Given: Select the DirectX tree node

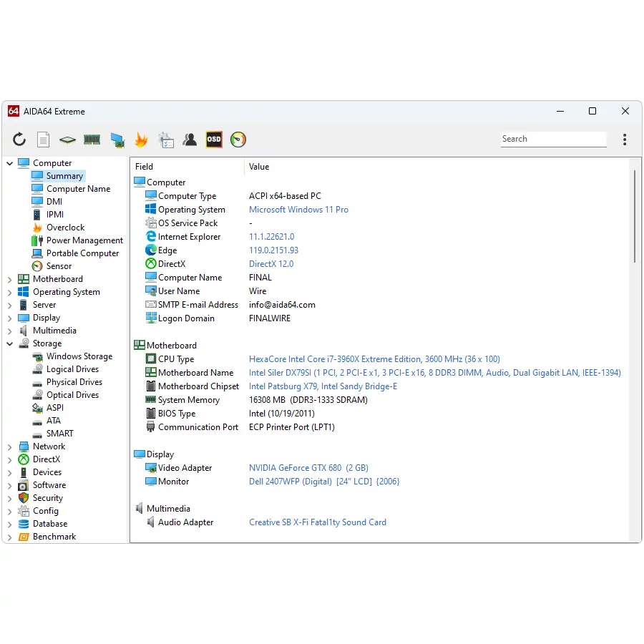Looking at the screenshot, I should pyautogui.click(x=39, y=459).
